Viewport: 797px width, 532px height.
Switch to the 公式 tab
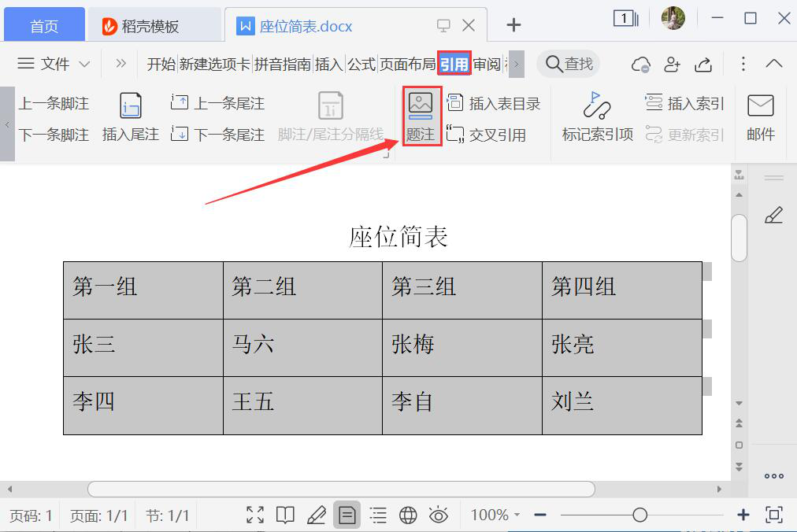click(x=361, y=65)
